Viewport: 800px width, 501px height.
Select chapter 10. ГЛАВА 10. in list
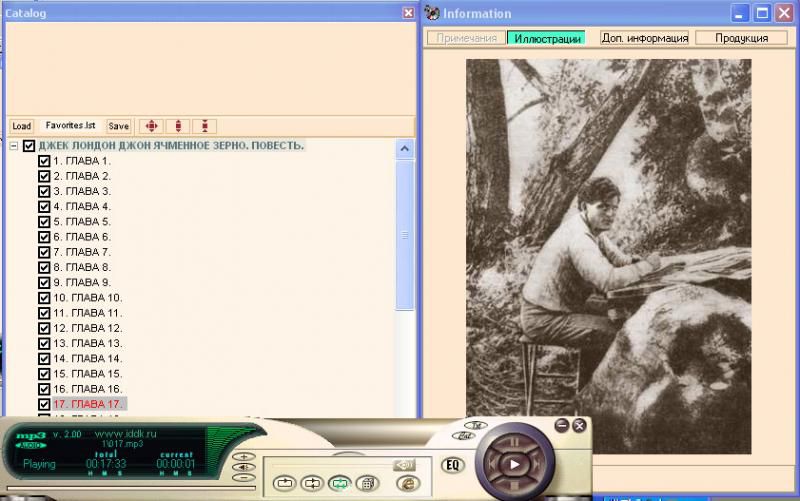click(x=88, y=298)
